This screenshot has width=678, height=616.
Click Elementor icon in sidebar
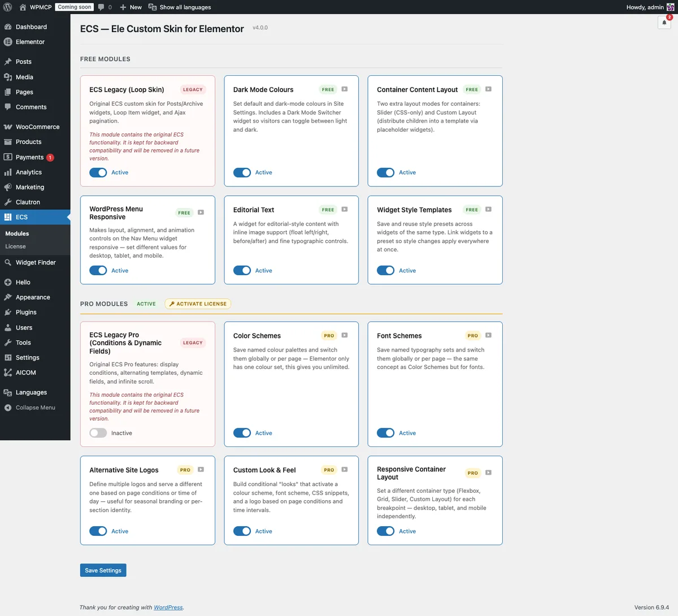[x=8, y=42]
